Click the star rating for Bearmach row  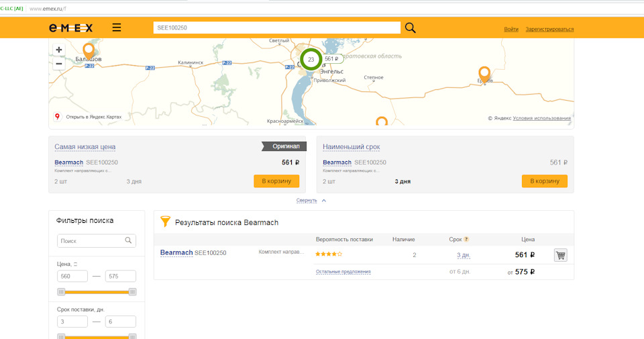click(329, 254)
